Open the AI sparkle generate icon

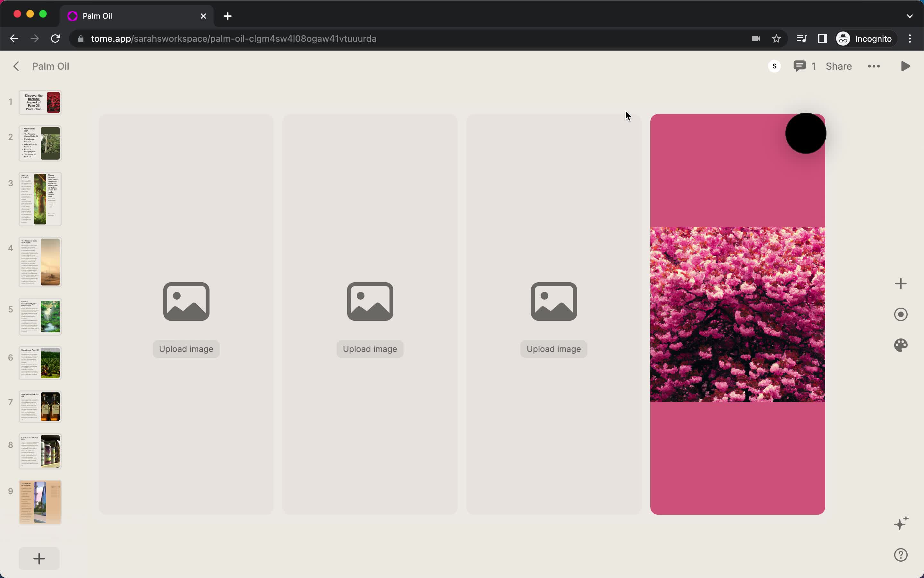[901, 523]
